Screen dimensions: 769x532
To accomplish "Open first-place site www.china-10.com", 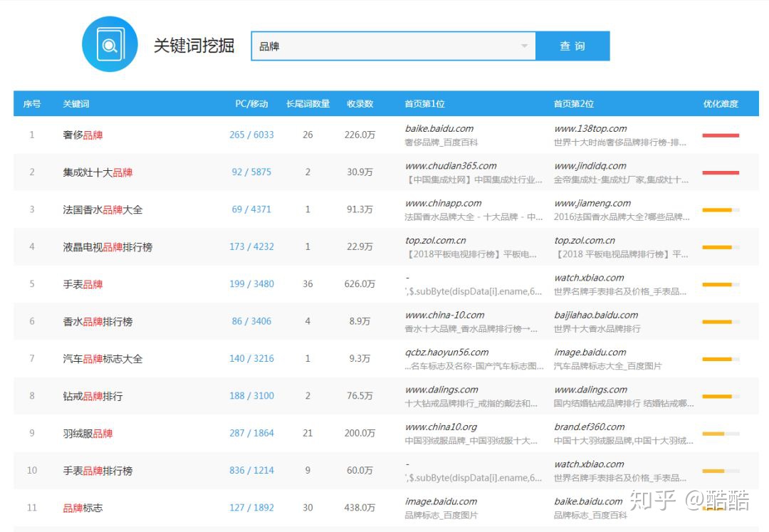I will click(445, 315).
